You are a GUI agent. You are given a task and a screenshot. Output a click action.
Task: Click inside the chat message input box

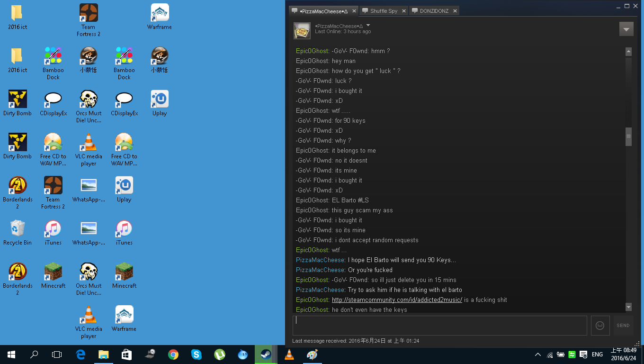[x=439, y=326]
